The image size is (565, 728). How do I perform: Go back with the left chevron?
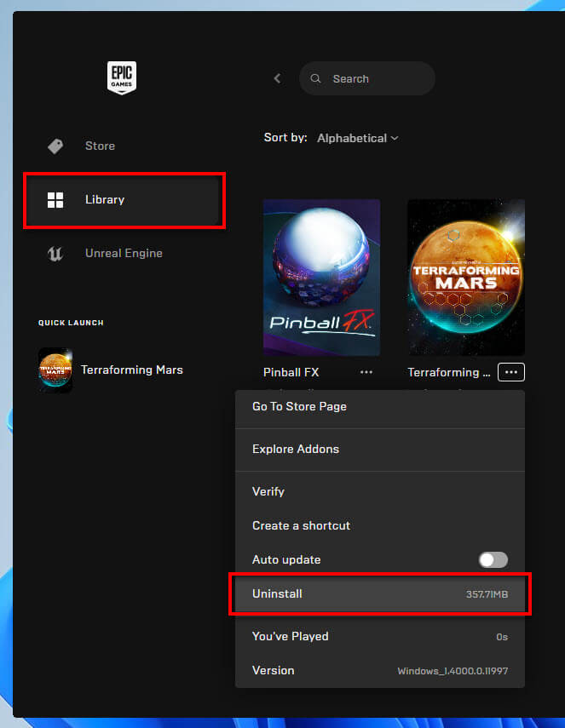tap(278, 78)
